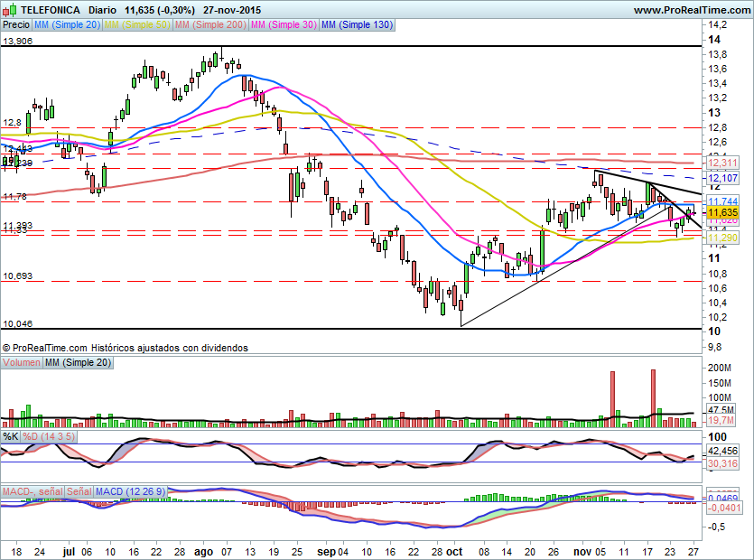Open the MM (Simple 200) indicator label

[x=210, y=24]
